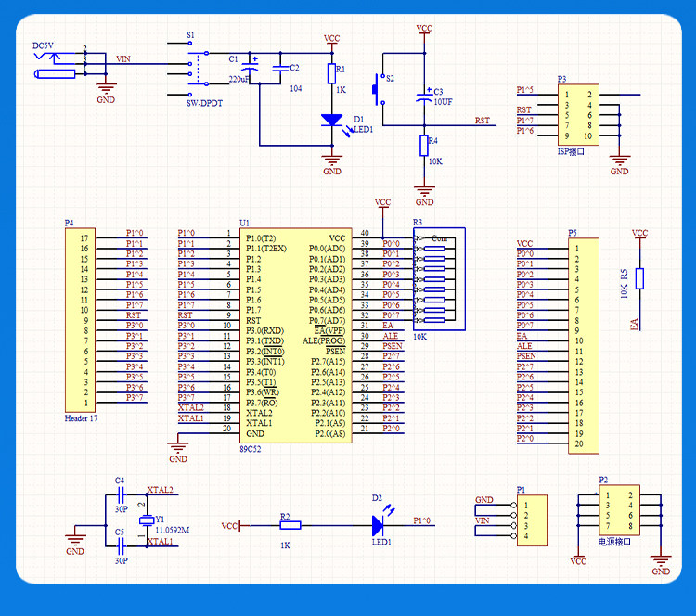Select the P1^0 net label after D2
This screenshot has height=616, width=696.
[x=421, y=520]
